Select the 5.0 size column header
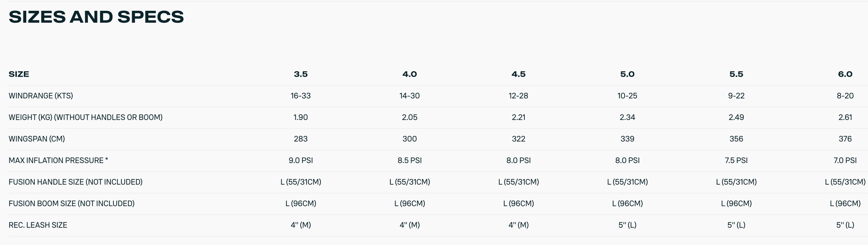868x245 pixels. 627,74
